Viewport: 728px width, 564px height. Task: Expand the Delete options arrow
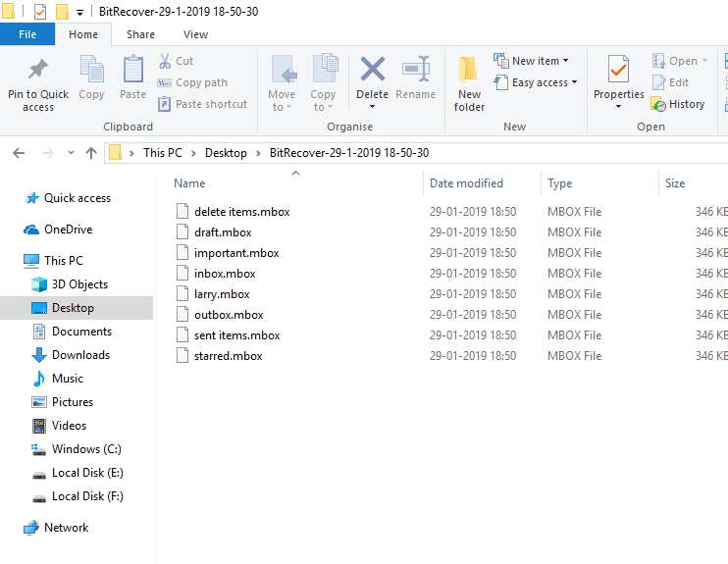373,107
